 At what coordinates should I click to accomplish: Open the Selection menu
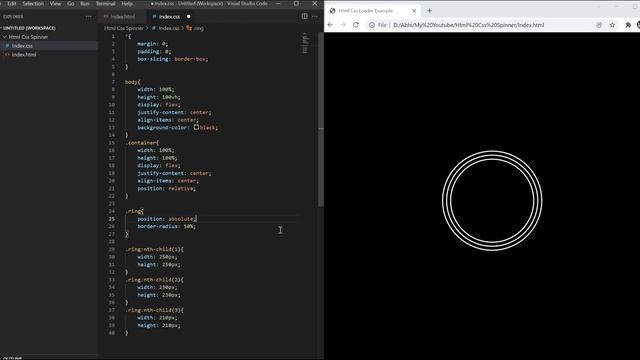pyautogui.click(x=33, y=3)
